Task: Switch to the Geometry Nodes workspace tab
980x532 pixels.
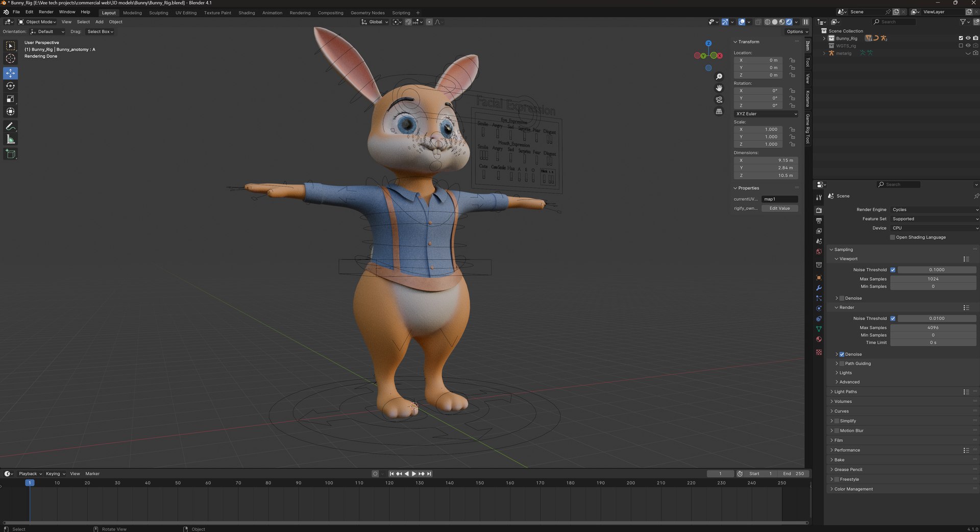Action: pos(367,13)
